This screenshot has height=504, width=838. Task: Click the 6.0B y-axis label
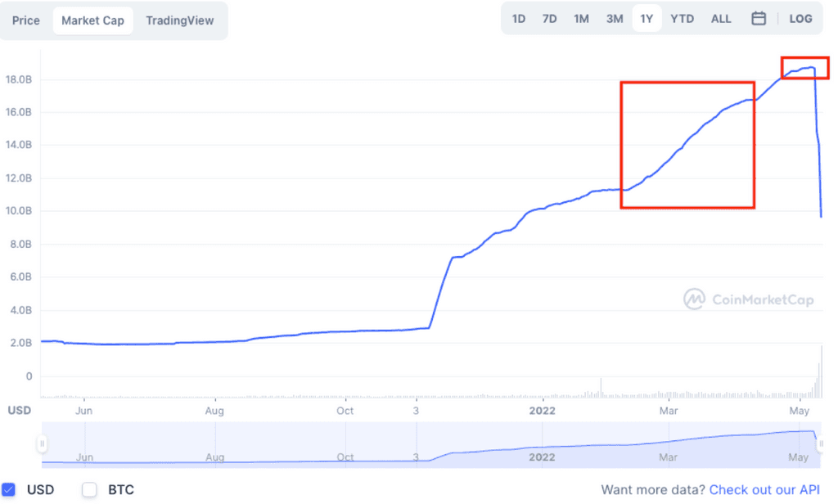click(x=20, y=277)
